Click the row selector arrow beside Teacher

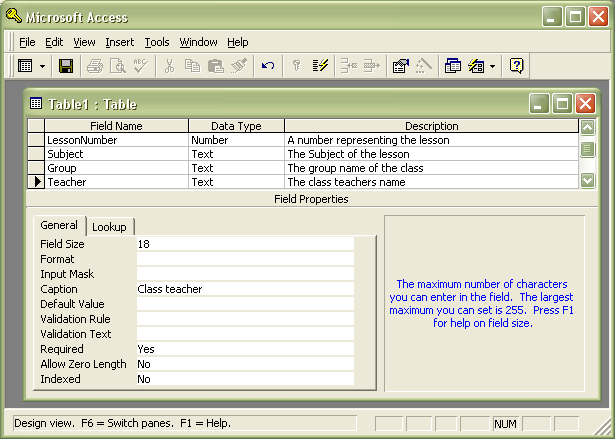click(36, 182)
